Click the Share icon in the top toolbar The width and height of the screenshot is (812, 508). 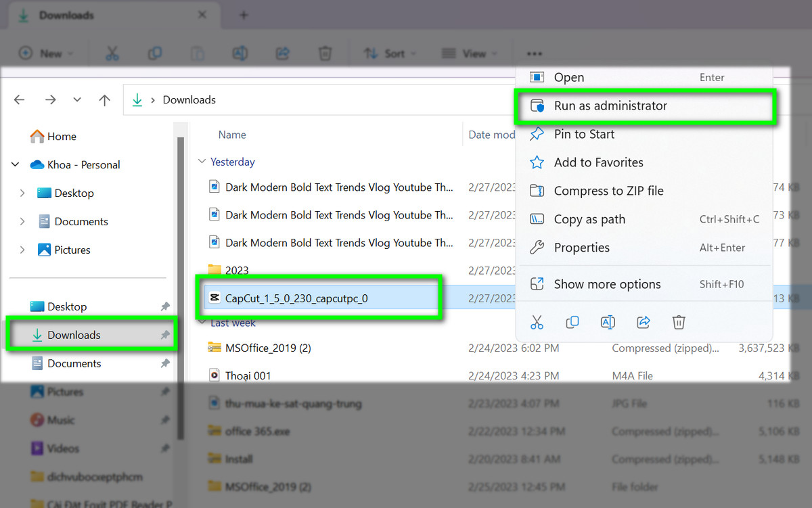[x=283, y=53]
